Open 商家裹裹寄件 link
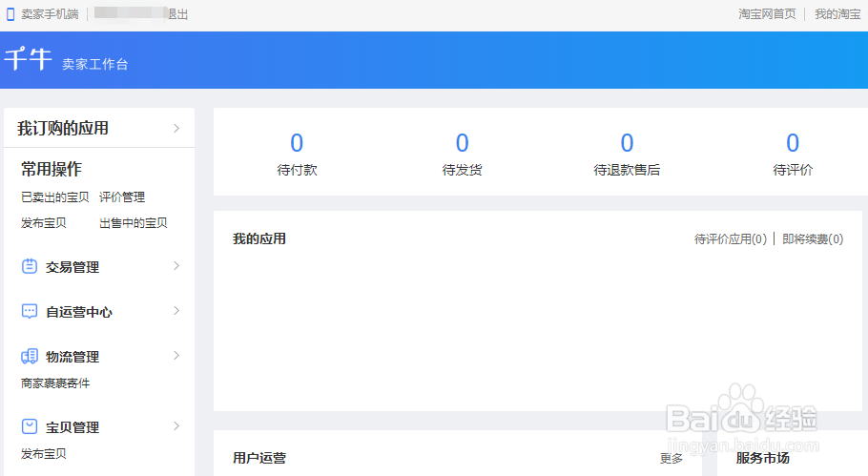This screenshot has width=868, height=476. point(54,383)
